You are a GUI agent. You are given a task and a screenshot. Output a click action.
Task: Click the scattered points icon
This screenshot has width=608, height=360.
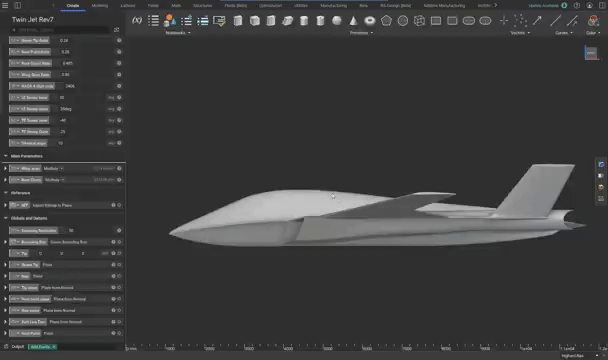(520, 21)
